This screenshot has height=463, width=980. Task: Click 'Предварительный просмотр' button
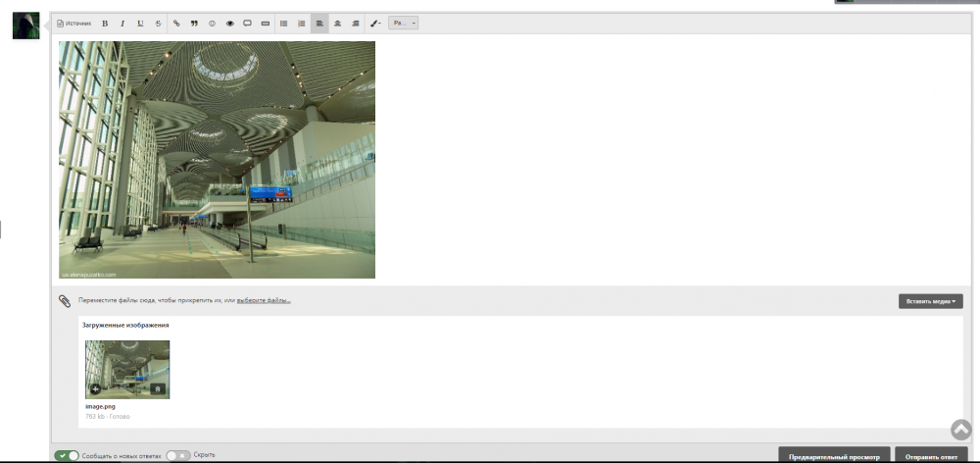coord(834,456)
